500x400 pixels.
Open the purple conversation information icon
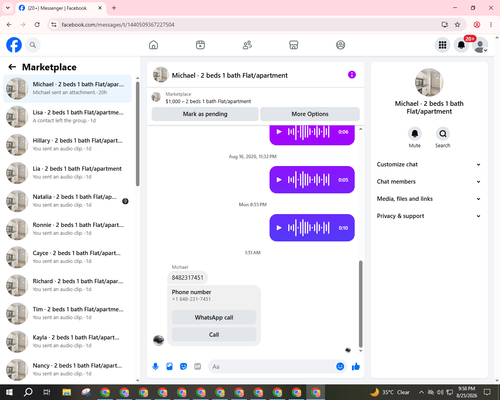[x=352, y=75]
